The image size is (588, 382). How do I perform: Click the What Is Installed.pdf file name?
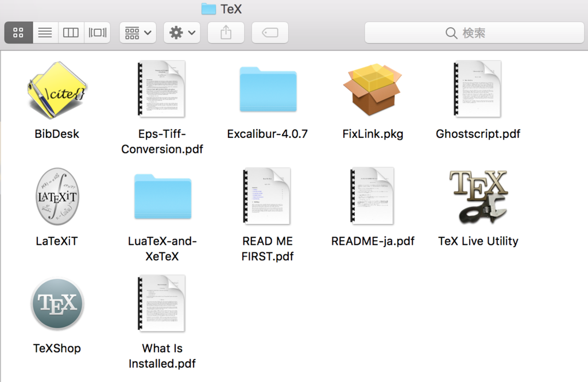pyautogui.click(x=162, y=356)
